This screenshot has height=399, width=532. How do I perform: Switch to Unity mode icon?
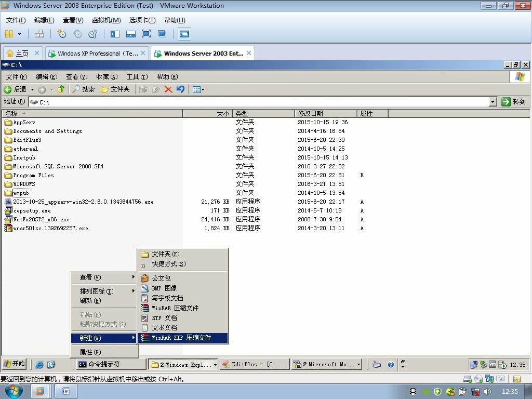click(162, 34)
